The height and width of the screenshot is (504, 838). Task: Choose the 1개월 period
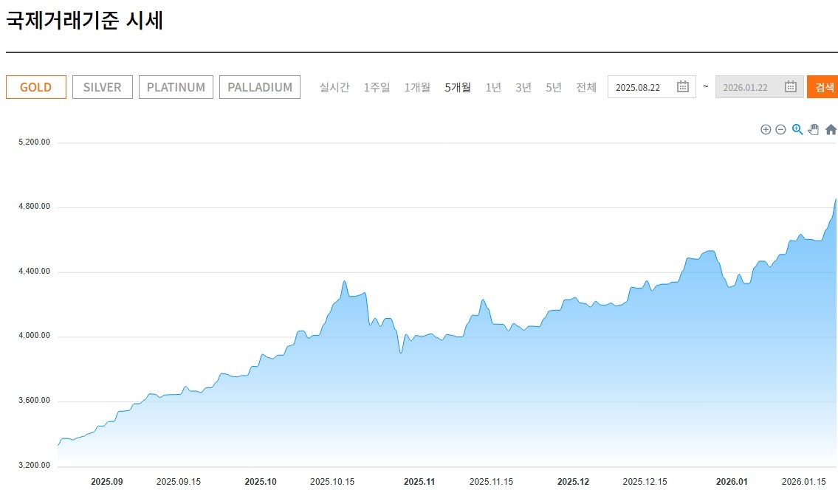(x=417, y=87)
